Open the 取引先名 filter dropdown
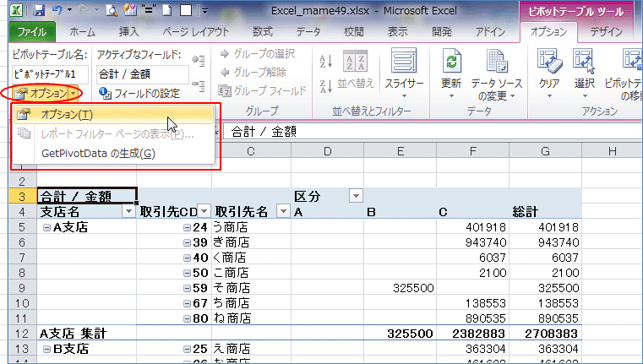Screen dimensions: 643x364 pyautogui.click(x=283, y=212)
